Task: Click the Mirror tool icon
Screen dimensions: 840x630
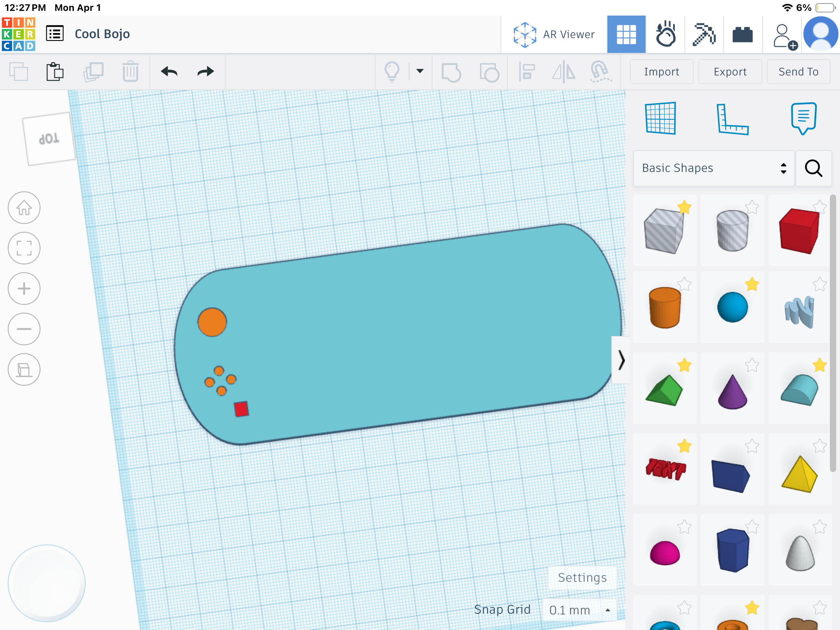Action: pyautogui.click(x=563, y=72)
